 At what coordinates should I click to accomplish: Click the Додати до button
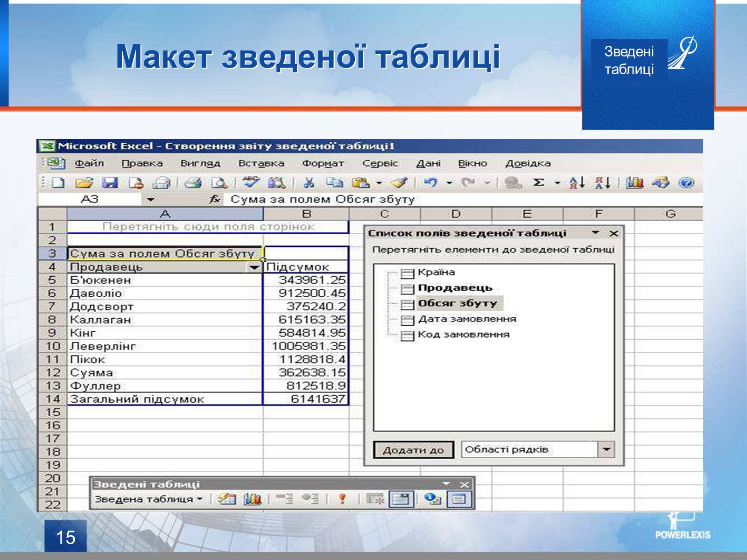tap(413, 450)
